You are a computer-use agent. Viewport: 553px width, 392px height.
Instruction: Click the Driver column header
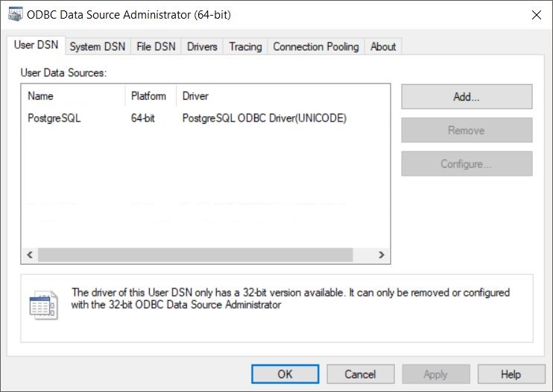[x=282, y=96]
